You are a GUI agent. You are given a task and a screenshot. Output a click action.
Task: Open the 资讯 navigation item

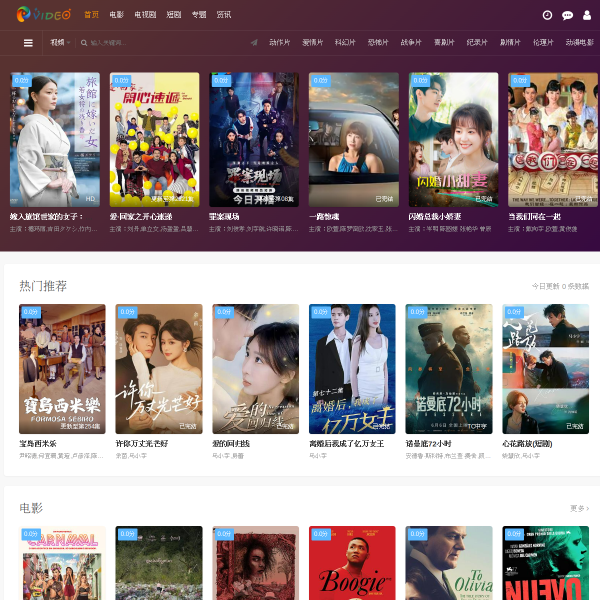pyautogui.click(x=223, y=15)
